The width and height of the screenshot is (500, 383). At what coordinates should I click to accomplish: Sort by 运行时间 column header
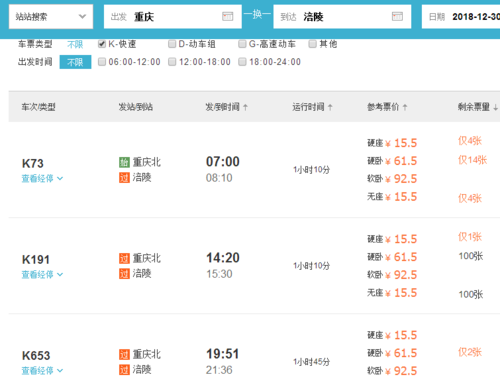coord(312,107)
